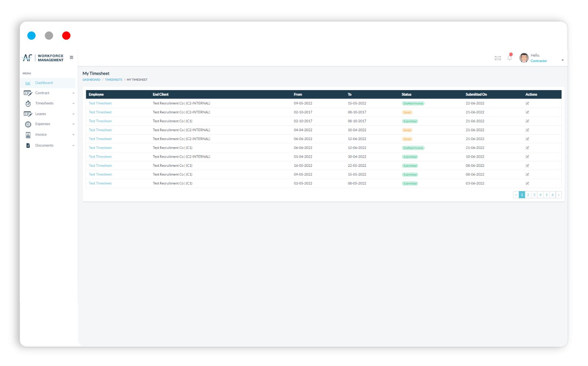The image size is (588, 366).
Task: Select the Dashboard chart icon in sidebar
Action: click(28, 83)
